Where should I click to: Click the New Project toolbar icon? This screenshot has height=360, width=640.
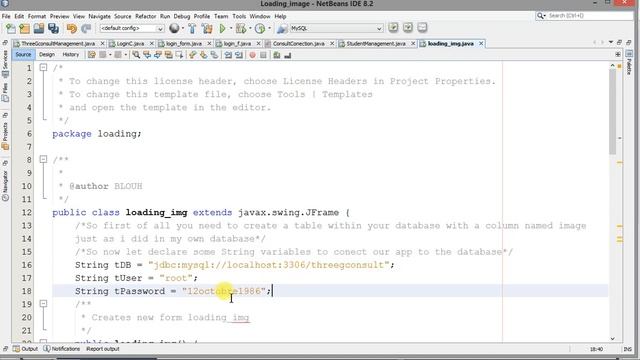pyautogui.click(x=24, y=28)
